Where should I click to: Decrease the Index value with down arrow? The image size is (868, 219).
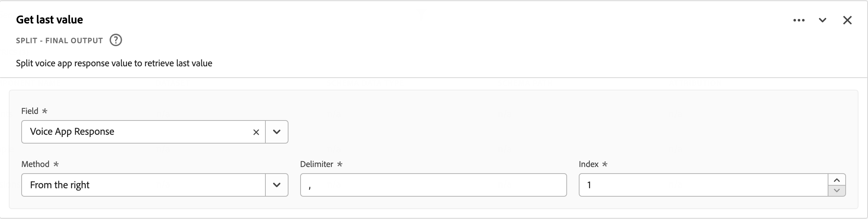(837, 190)
